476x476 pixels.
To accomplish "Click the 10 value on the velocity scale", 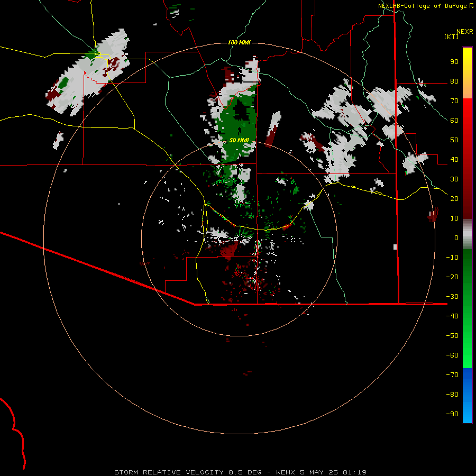I will [x=454, y=218].
